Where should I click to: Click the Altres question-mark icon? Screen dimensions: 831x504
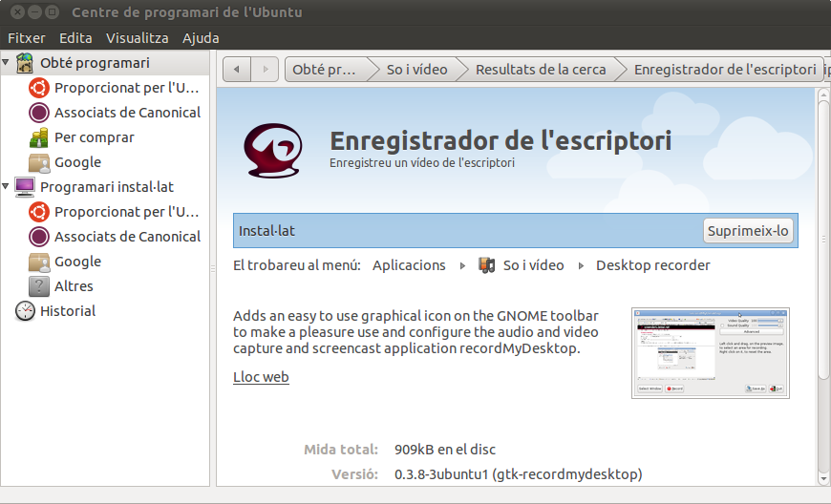click(x=39, y=286)
